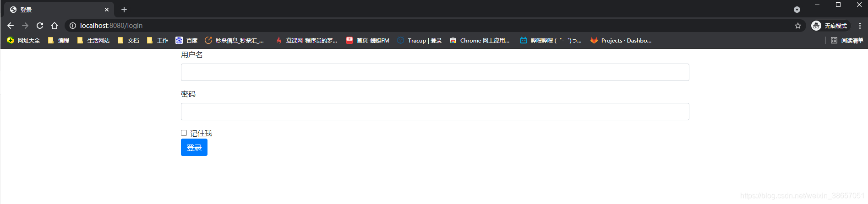Open the tab search dropdown arrow

797,10
